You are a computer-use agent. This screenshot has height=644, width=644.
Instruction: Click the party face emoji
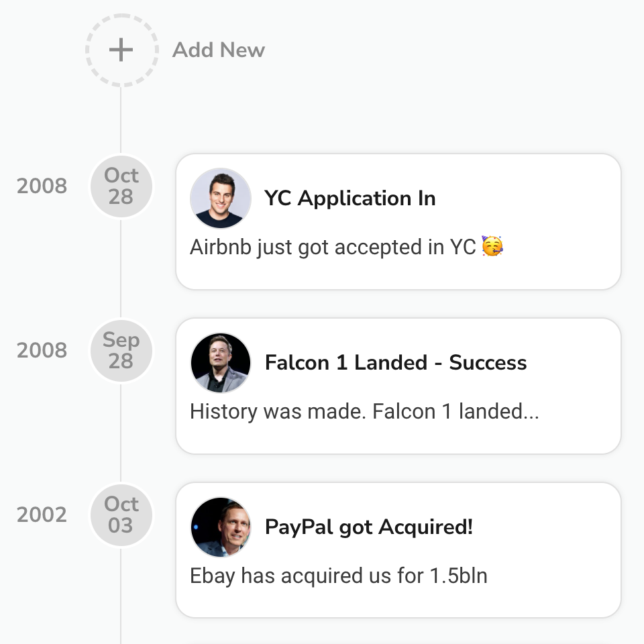[x=492, y=246]
